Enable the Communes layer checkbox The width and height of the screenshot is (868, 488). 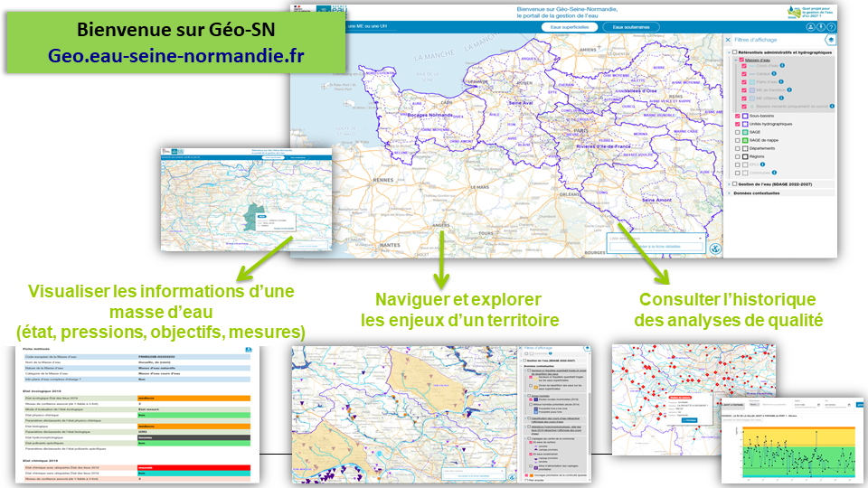click(738, 173)
